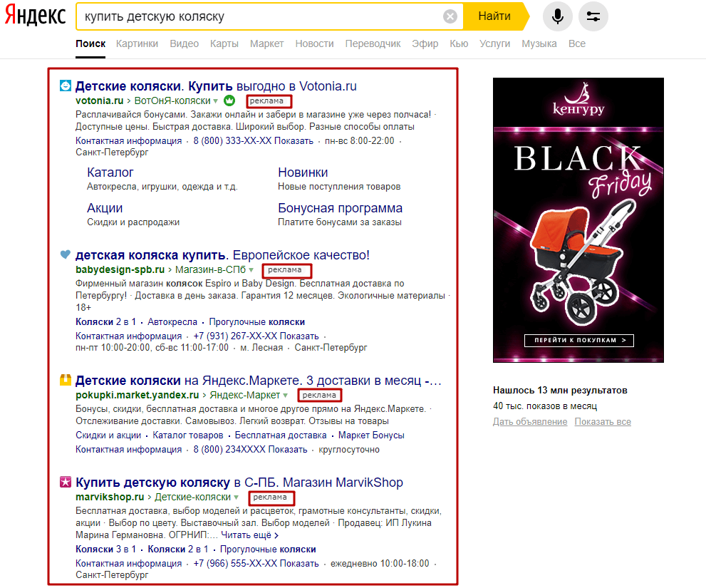706x588 pixels.
Task: Click the blue heart favicon for babydesign
Action: coord(66,254)
